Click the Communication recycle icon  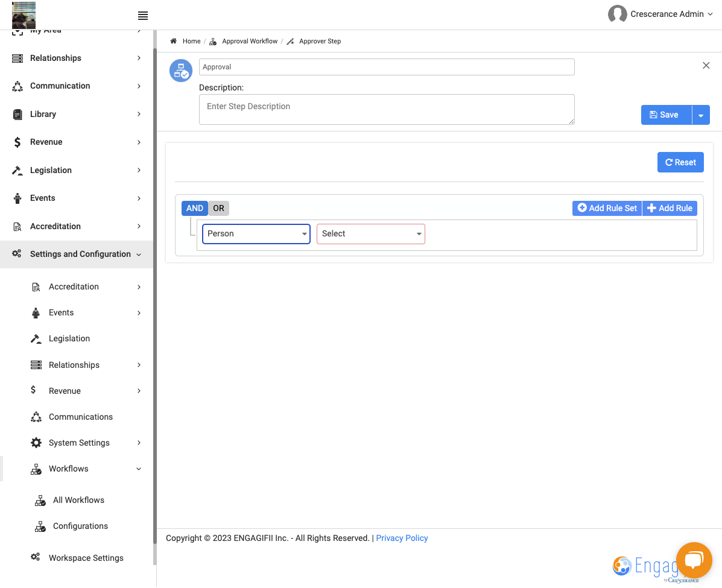pyautogui.click(x=17, y=86)
